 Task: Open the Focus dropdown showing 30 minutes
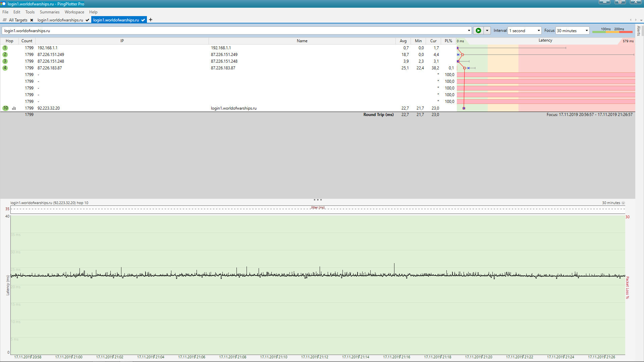pos(573,31)
